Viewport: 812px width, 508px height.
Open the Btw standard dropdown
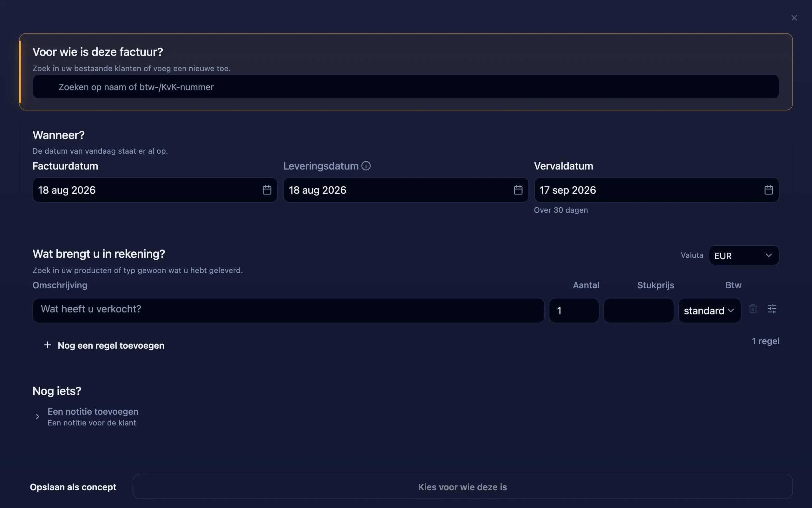click(x=709, y=311)
